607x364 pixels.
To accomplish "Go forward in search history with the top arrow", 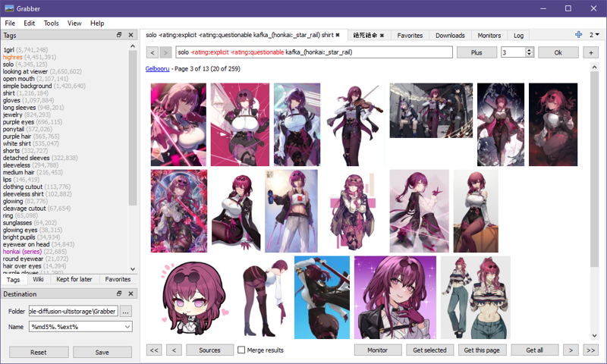I will [x=165, y=52].
